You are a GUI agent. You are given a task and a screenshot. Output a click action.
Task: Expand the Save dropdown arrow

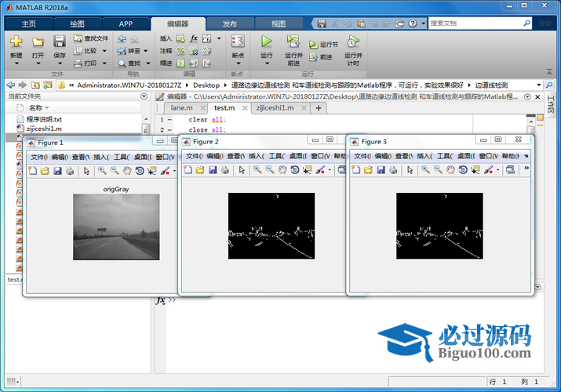coord(60,64)
